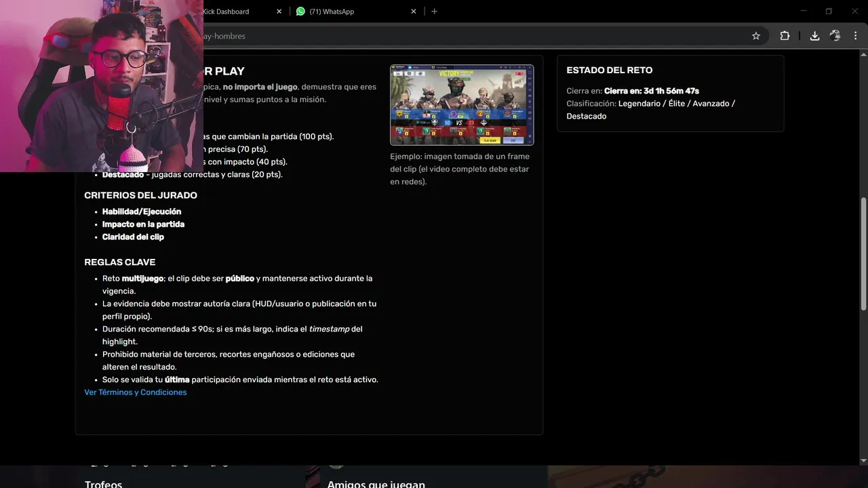Click the page scrollbar thumb
This screenshot has height=488, width=868.
[863, 253]
